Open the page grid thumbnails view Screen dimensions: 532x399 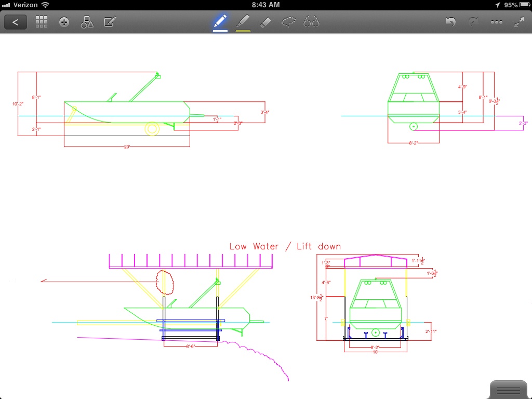(42, 22)
